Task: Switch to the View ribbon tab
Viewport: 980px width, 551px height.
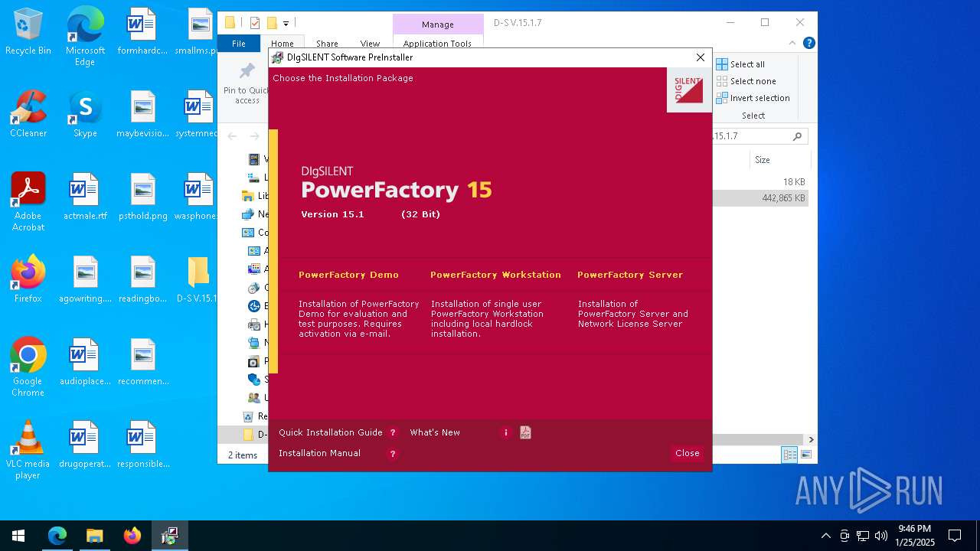Action: (x=370, y=44)
